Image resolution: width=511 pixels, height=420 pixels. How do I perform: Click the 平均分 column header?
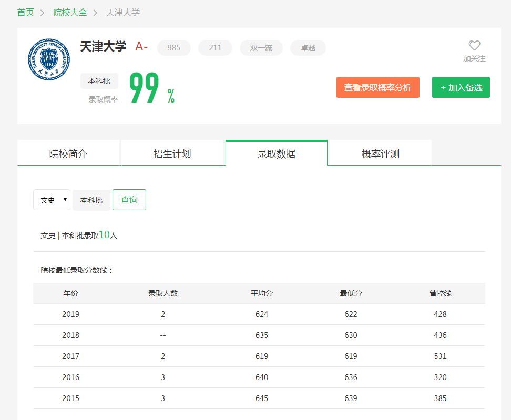click(262, 293)
